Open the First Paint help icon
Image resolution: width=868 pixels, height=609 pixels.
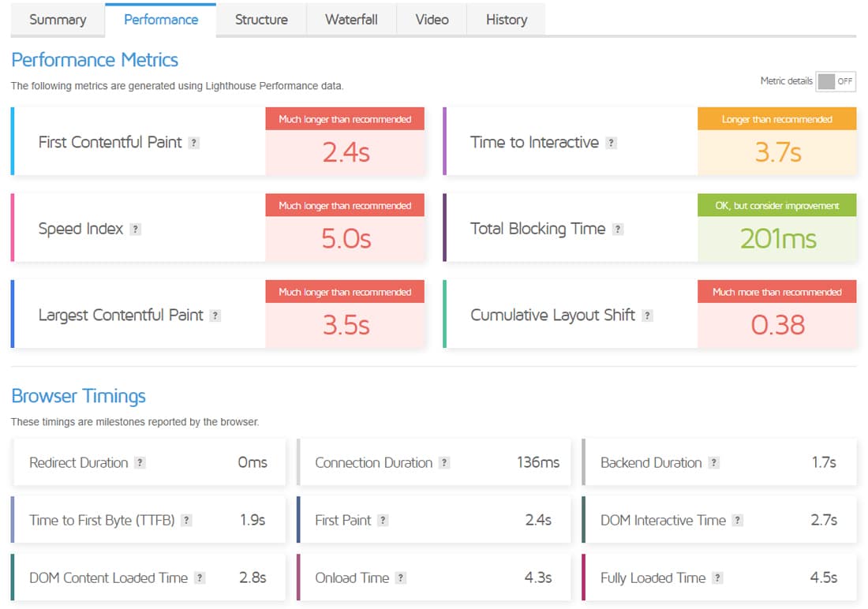384,521
